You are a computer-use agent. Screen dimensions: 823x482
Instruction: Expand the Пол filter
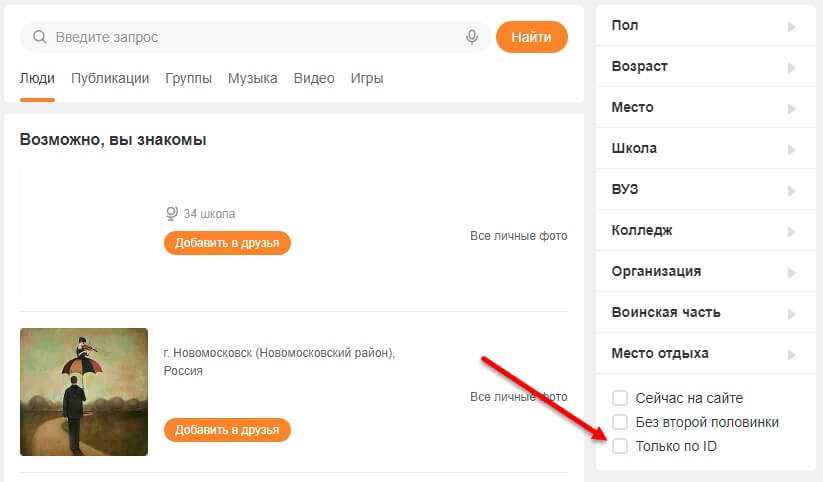tap(791, 26)
